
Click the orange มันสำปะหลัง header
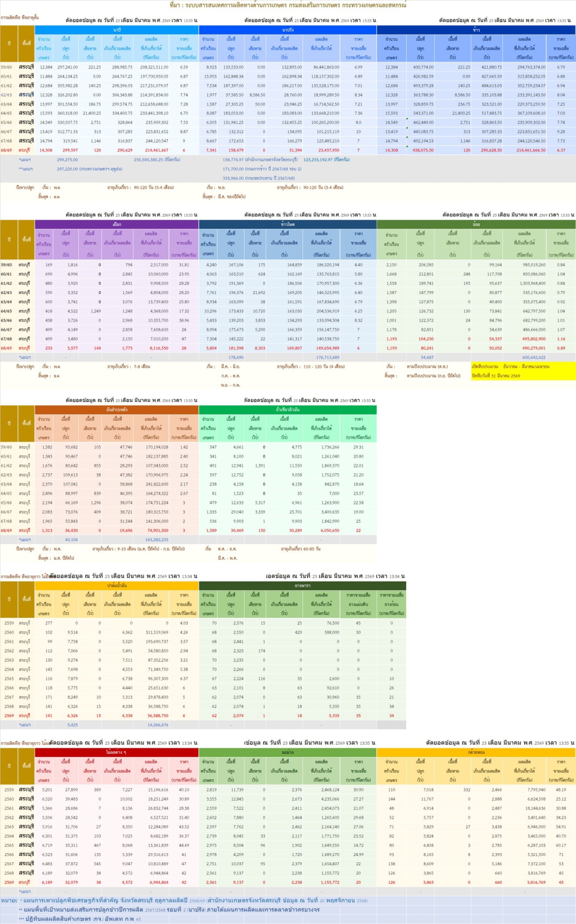tap(117, 409)
